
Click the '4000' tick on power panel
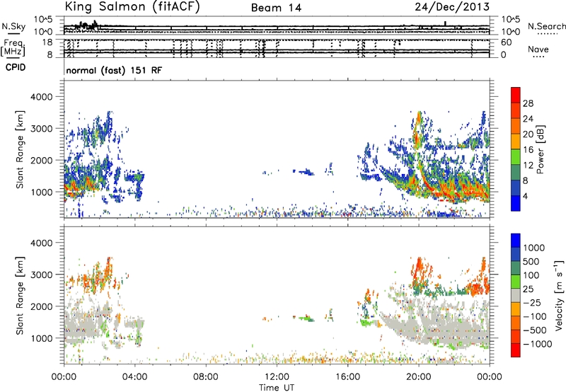[x=41, y=97]
